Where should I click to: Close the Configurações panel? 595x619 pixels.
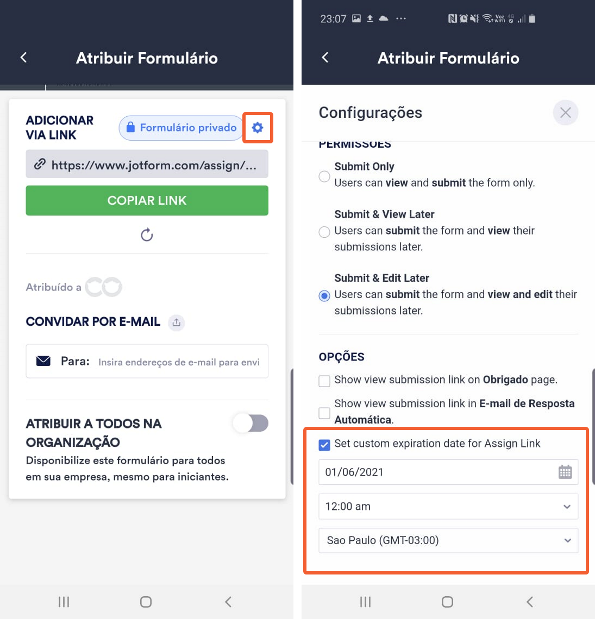click(x=565, y=113)
